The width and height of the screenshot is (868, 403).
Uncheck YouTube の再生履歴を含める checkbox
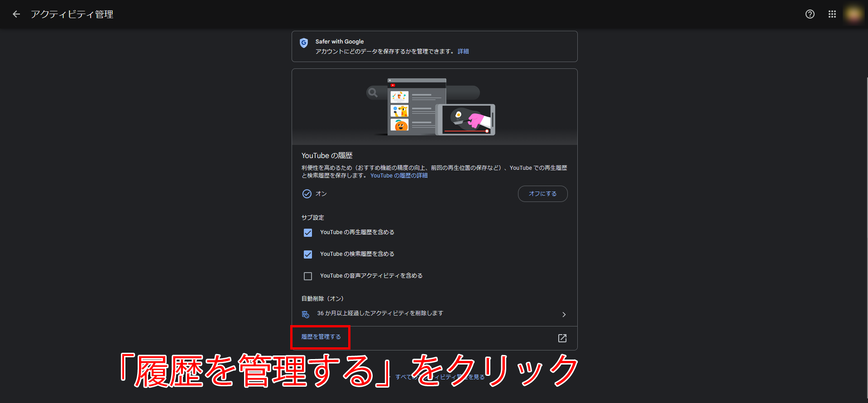[308, 233]
